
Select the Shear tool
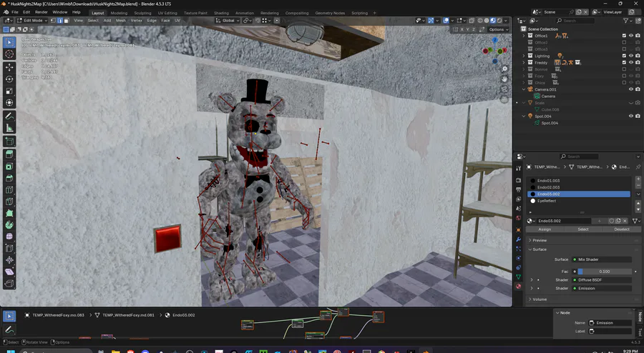tap(9, 272)
